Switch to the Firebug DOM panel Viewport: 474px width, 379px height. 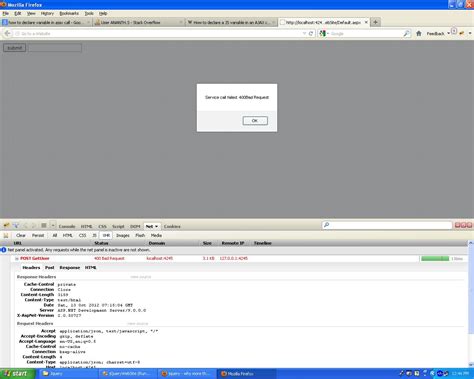pos(135,226)
